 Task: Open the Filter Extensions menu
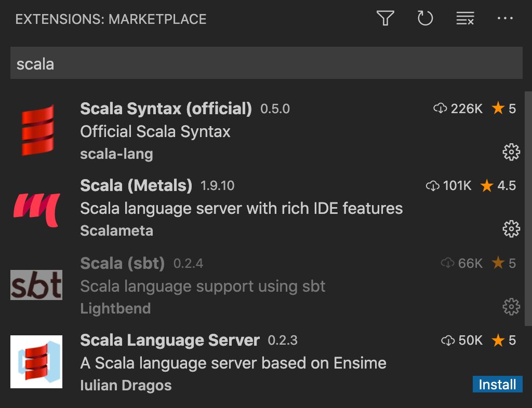(385, 18)
